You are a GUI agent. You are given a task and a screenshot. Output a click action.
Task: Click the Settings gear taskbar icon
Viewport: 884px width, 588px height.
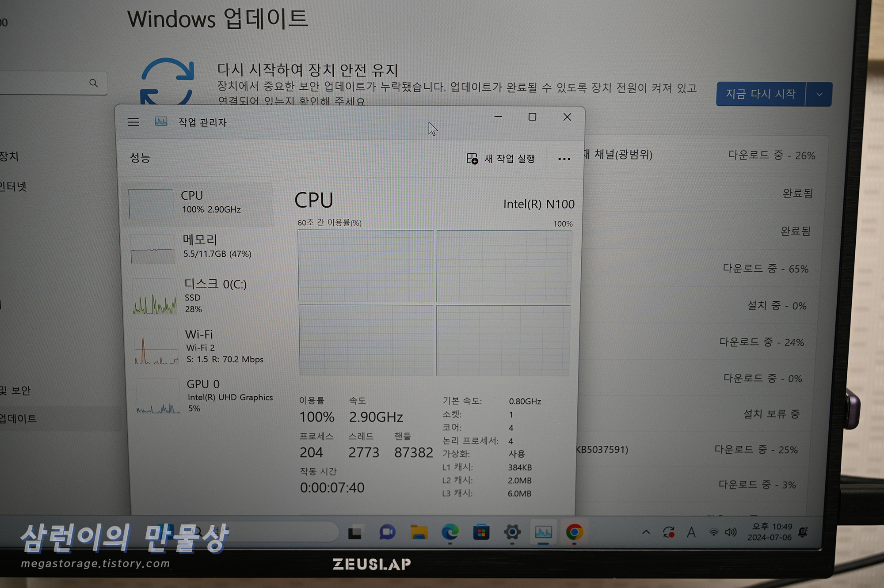point(512,532)
